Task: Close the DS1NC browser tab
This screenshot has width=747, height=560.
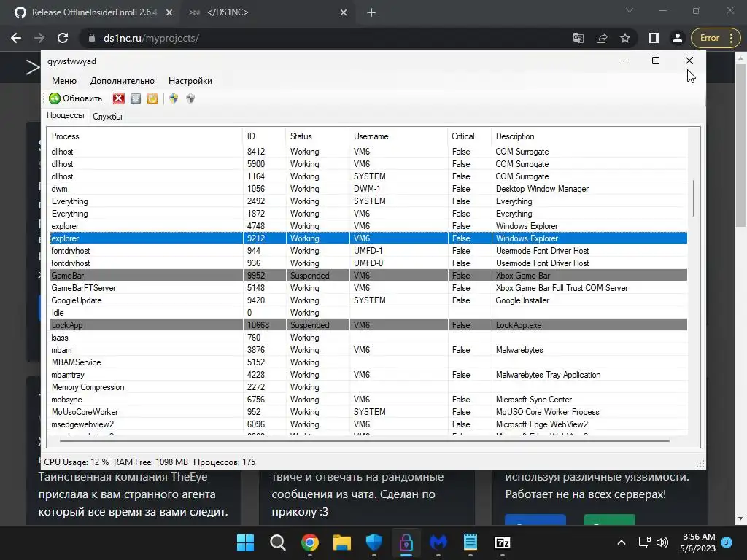Action: pyautogui.click(x=344, y=12)
